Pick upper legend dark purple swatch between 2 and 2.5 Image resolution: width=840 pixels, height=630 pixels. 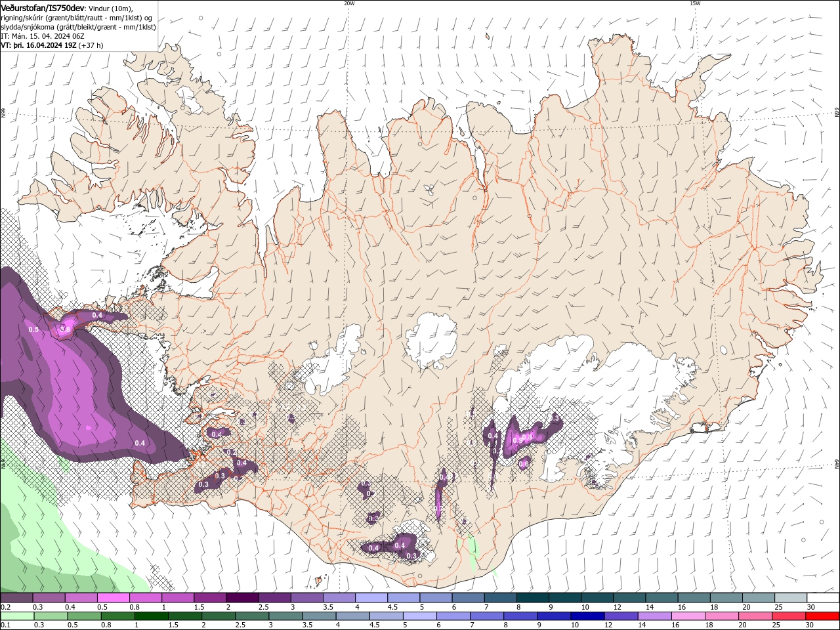click(242, 598)
